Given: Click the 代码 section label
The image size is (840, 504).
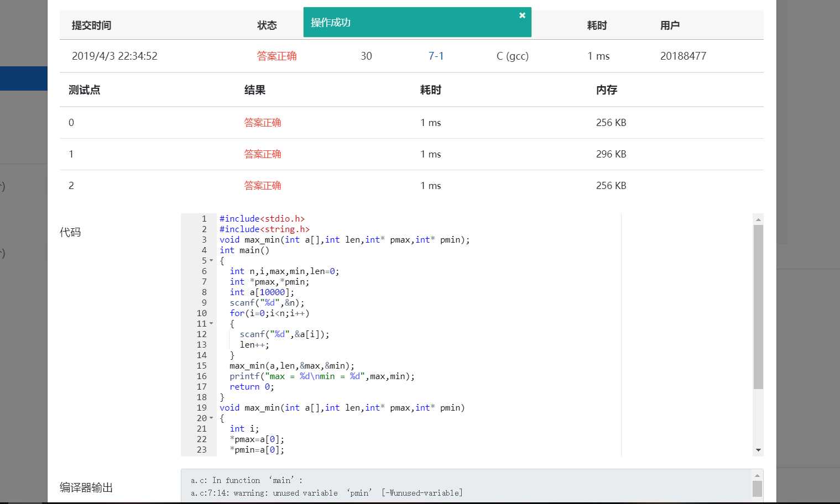Looking at the screenshot, I should tap(70, 232).
